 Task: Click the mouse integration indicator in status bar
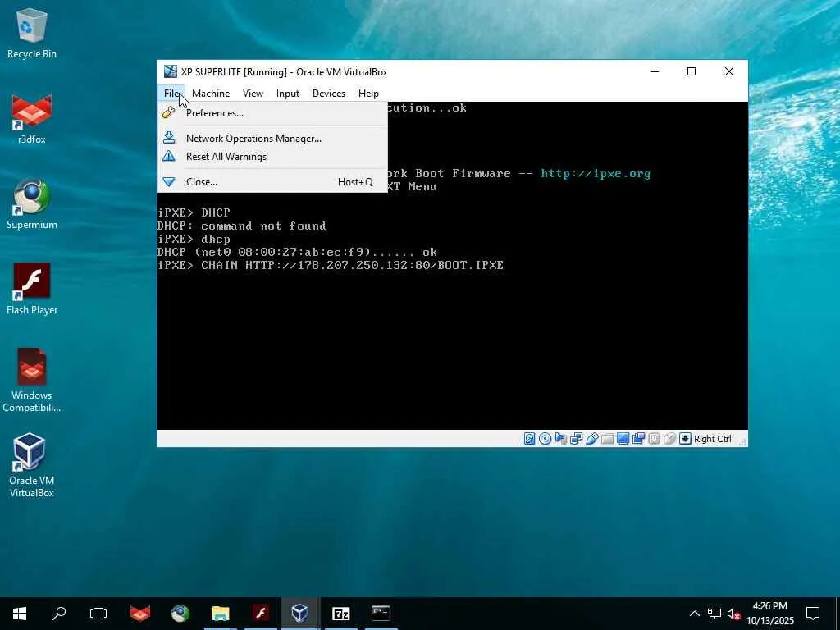pyautogui.click(x=669, y=439)
